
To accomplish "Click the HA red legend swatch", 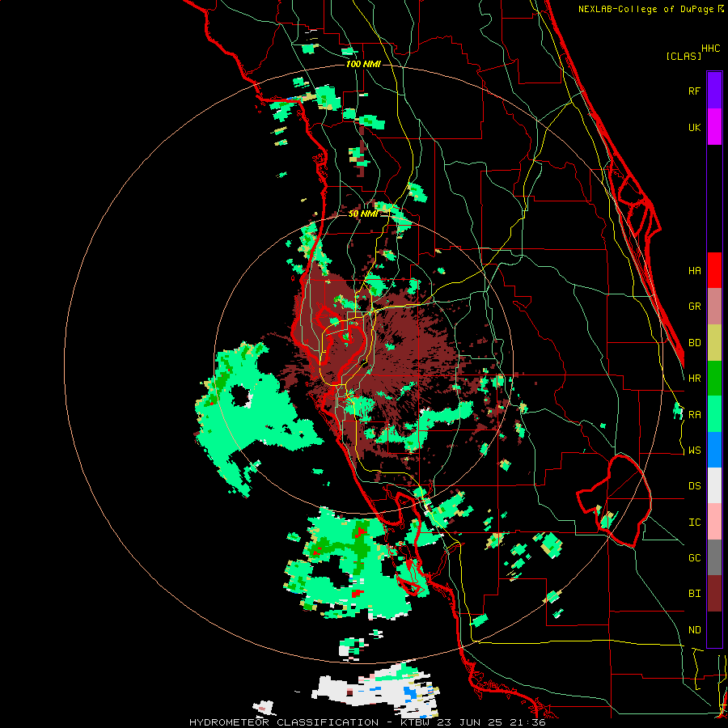I will [714, 270].
